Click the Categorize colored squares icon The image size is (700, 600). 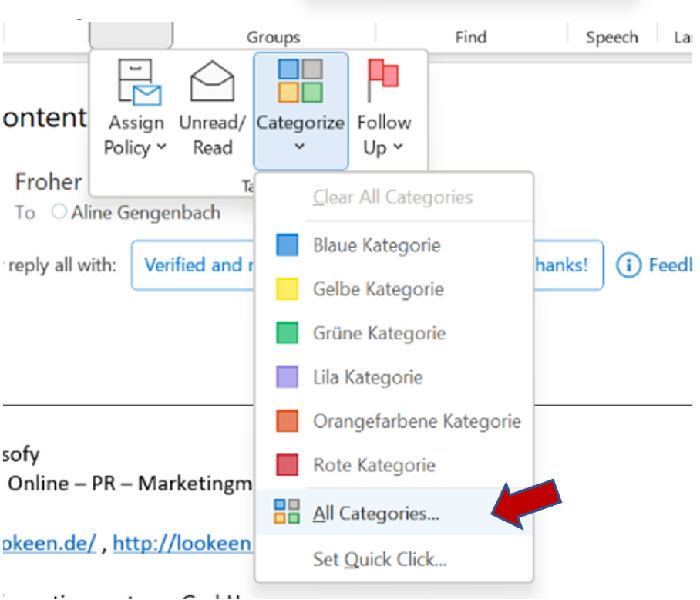pyautogui.click(x=301, y=82)
